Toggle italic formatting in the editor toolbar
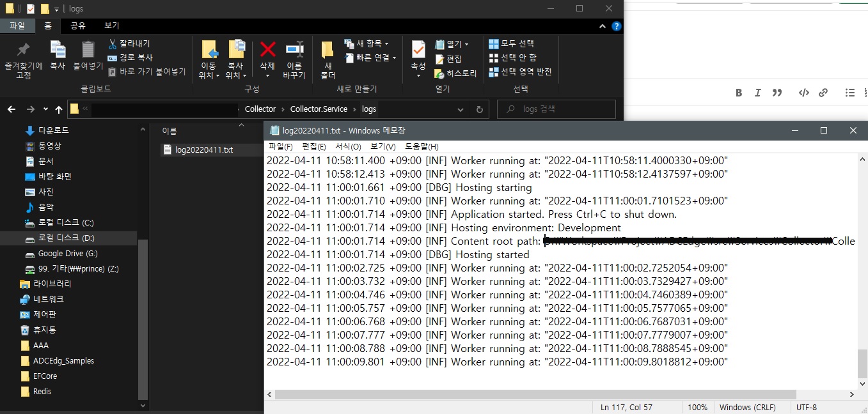This screenshot has width=868, height=414. [757, 93]
